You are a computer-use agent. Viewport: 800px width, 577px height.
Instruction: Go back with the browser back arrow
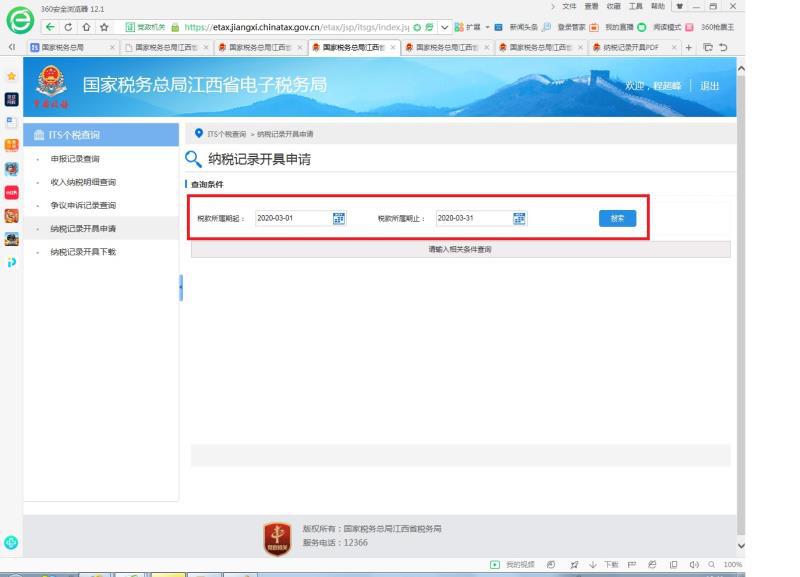click(x=50, y=27)
